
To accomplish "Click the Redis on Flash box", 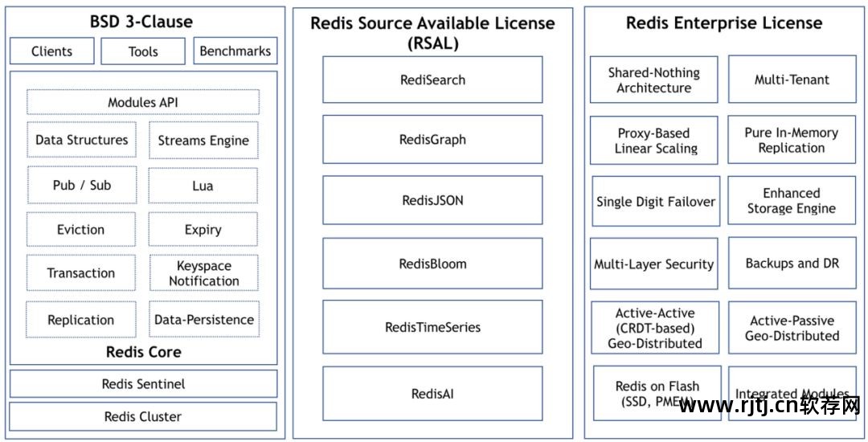I will click(657, 393).
